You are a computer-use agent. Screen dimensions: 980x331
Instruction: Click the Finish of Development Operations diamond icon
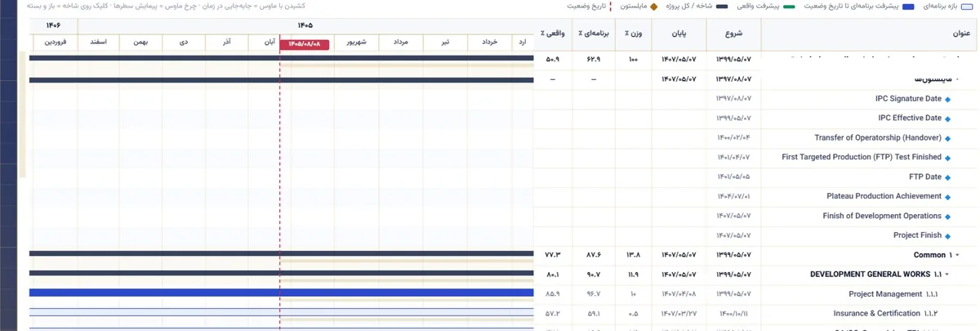[x=948, y=217]
